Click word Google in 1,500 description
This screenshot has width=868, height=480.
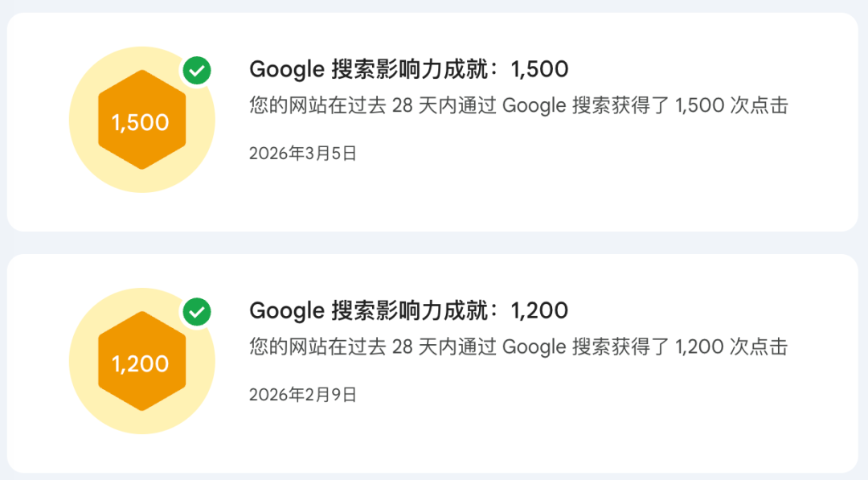point(534,106)
